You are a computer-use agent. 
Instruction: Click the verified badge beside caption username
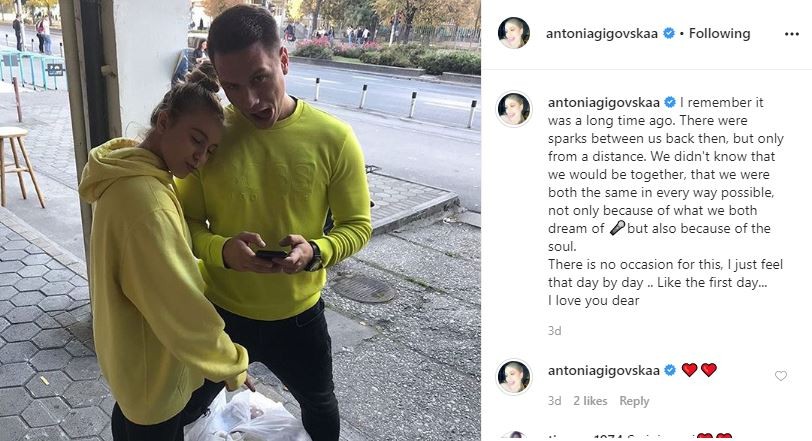click(x=670, y=102)
